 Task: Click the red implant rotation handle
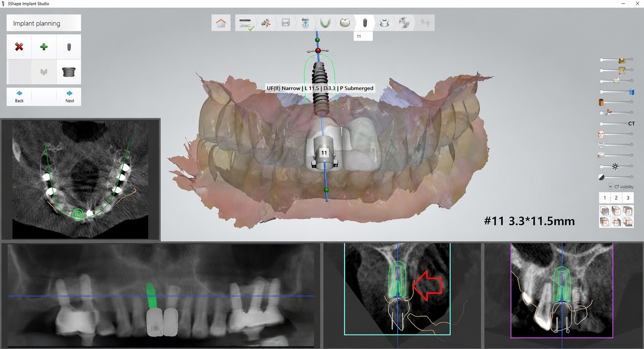pyautogui.click(x=318, y=51)
